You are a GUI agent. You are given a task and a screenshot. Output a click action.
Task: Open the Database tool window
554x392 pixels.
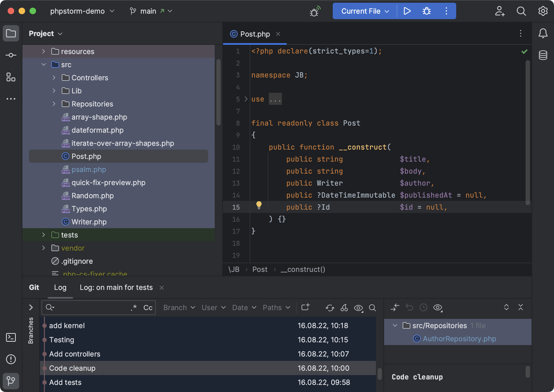(x=543, y=55)
